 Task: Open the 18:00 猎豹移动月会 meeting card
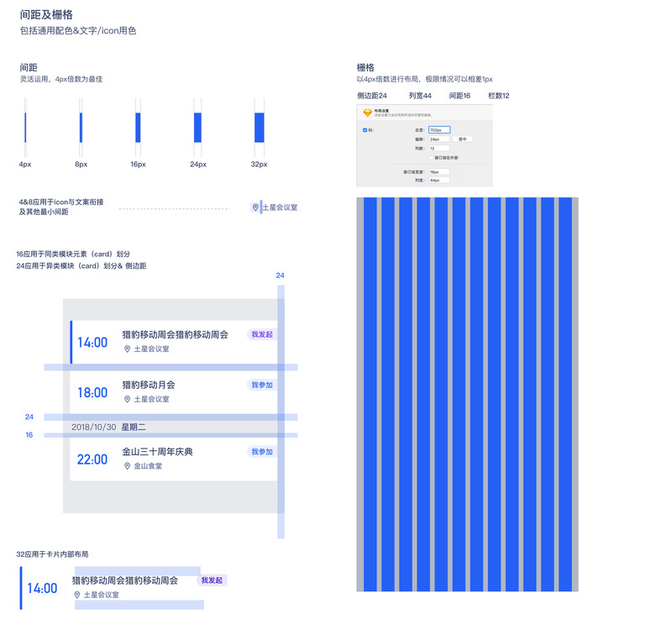pyautogui.click(x=174, y=392)
